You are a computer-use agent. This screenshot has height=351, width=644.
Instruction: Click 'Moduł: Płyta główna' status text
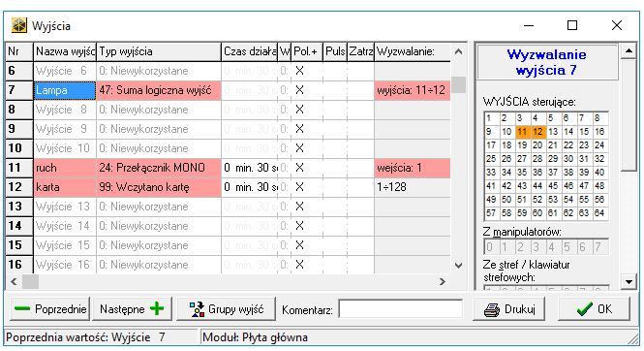coord(255,337)
